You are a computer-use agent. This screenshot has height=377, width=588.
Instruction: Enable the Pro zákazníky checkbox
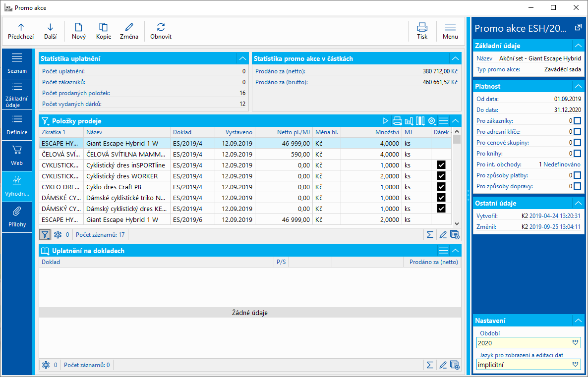(577, 121)
